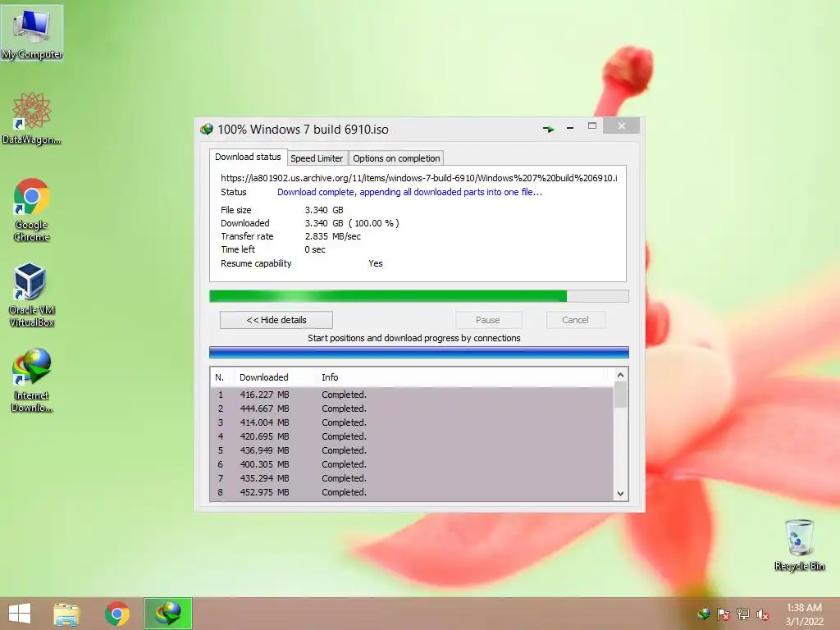The image size is (840, 630).
Task: Select connection row 420.695 MB
Action: click(412, 436)
